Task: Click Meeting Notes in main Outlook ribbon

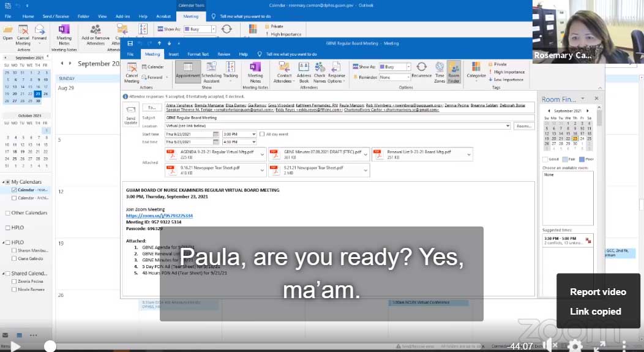Action: 64,35
